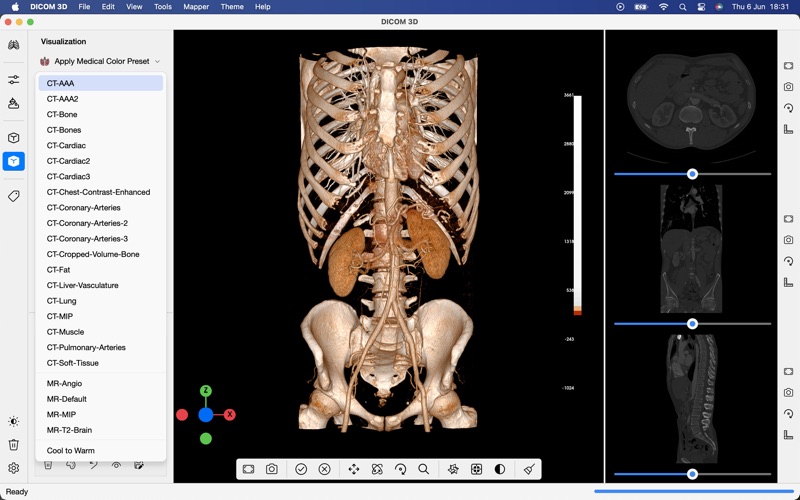The height and width of the screenshot is (500, 800).
Task: Click the angle ruler icon beside the coronal view
Action: (788, 282)
